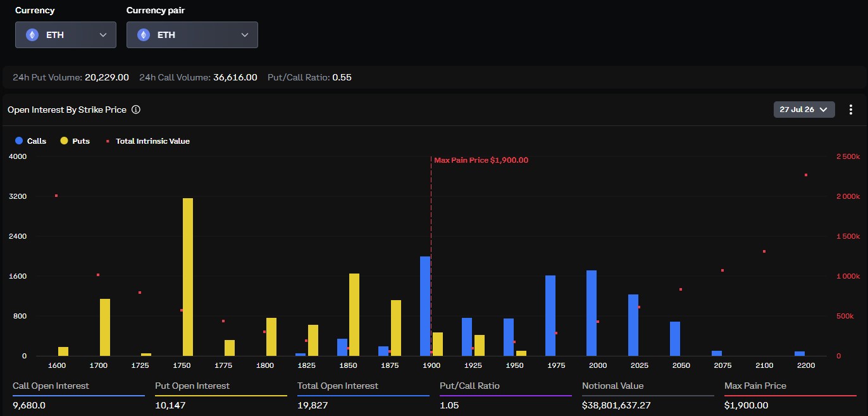Click the Notional Value $38,801,637.27
Viewport: 868px width, 416px height.
pos(617,405)
